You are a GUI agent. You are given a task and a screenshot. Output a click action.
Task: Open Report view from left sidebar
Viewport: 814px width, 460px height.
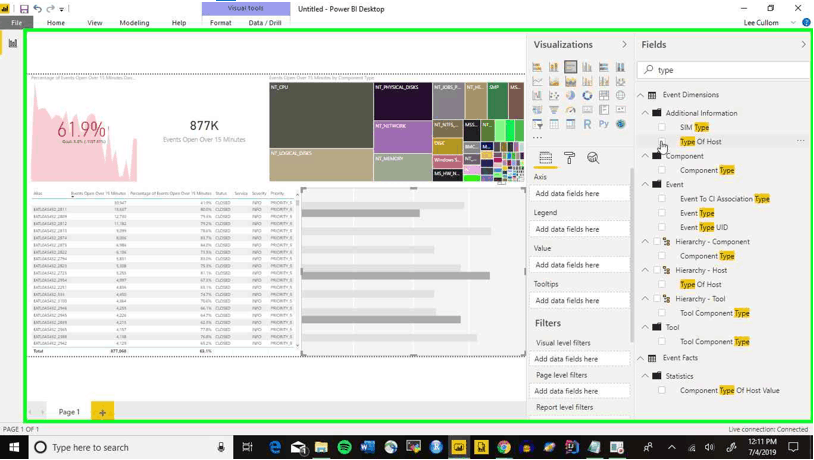click(12, 43)
